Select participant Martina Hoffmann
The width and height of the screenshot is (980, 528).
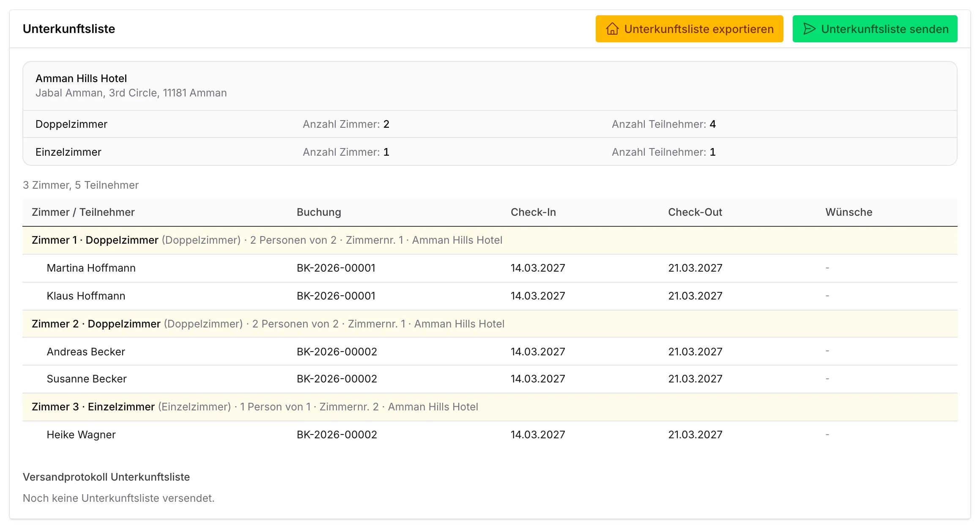pos(91,268)
